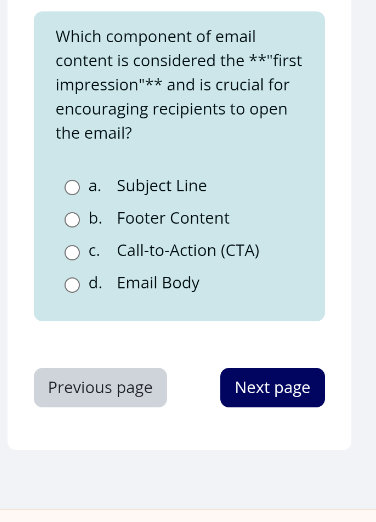
Task: Click the text 'impression"** and is crucial for'
Action: pyautogui.click(x=172, y=85)
